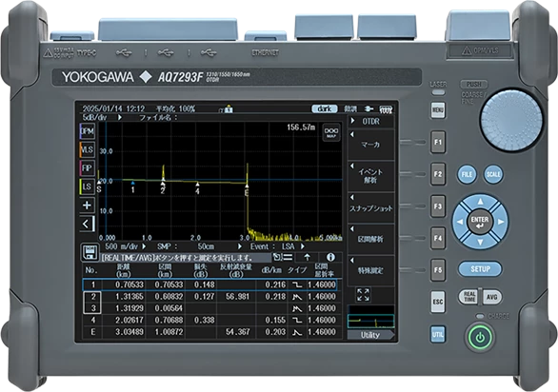Push the green power button
The image size is (558, 392).
pyautogui.click(x=480, y=337)
